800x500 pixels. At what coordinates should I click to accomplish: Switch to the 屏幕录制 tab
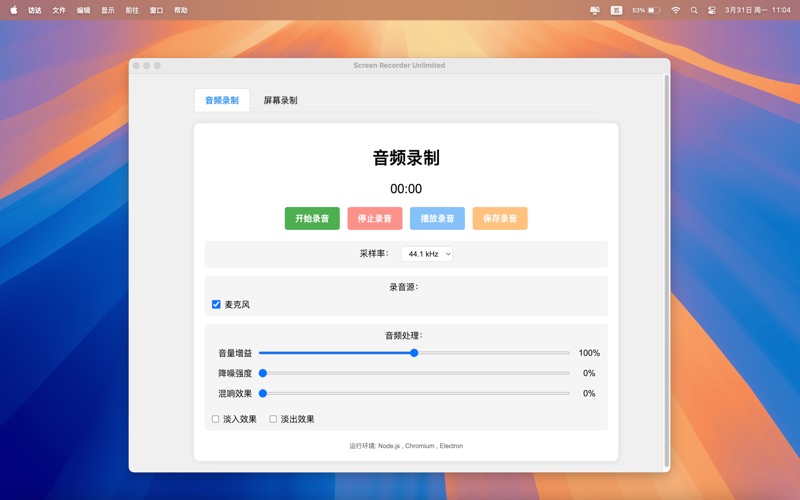tap(280, 100)
